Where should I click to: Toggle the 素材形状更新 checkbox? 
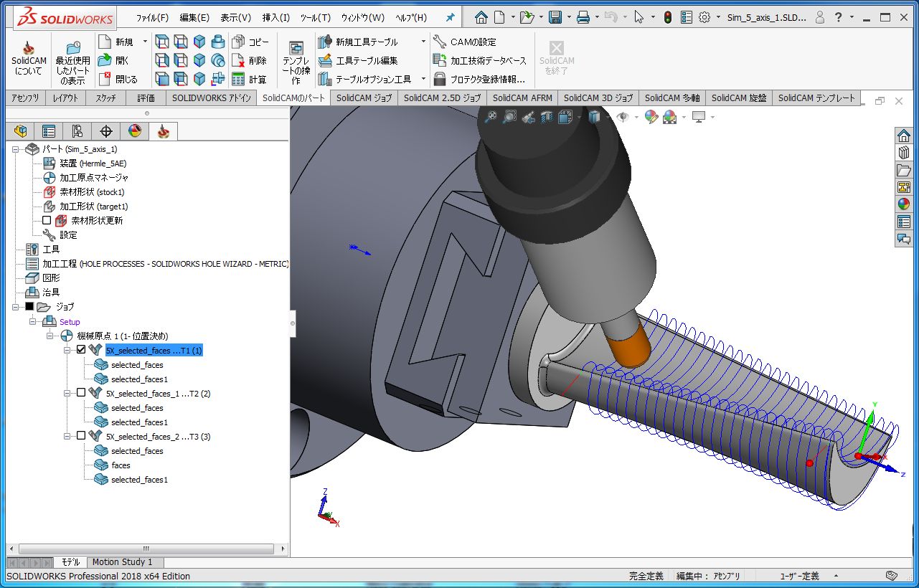[47, 220]
